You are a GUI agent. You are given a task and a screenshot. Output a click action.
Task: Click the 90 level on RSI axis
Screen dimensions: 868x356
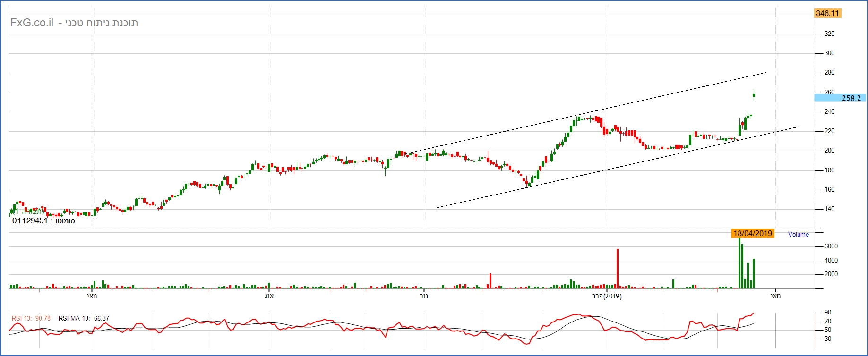828,312
